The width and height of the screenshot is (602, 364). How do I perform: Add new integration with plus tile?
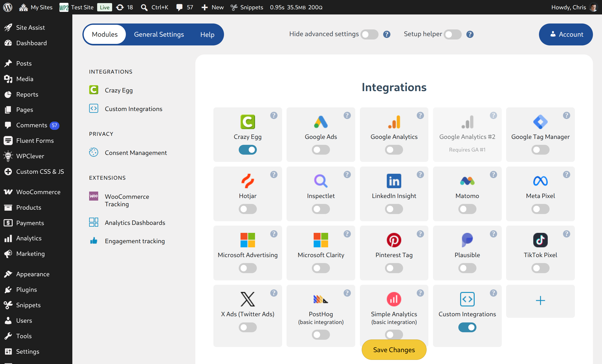pyautogui.click(x=540, y=301)
